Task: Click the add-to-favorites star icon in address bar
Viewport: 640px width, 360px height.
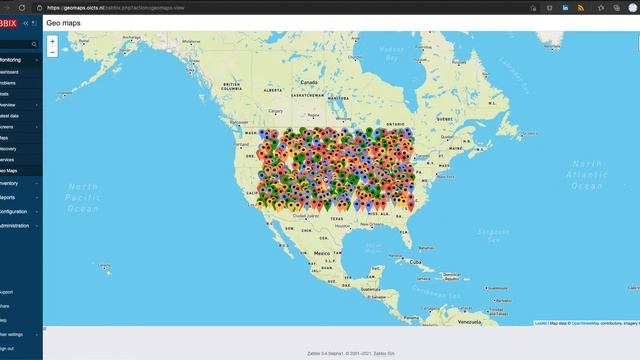Action: [533, 8]
